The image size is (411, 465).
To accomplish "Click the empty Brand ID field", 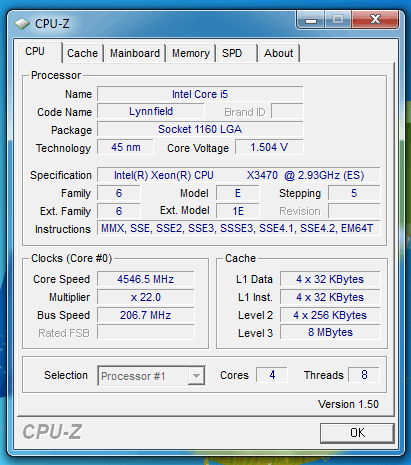I will click(x=287, y=111).
